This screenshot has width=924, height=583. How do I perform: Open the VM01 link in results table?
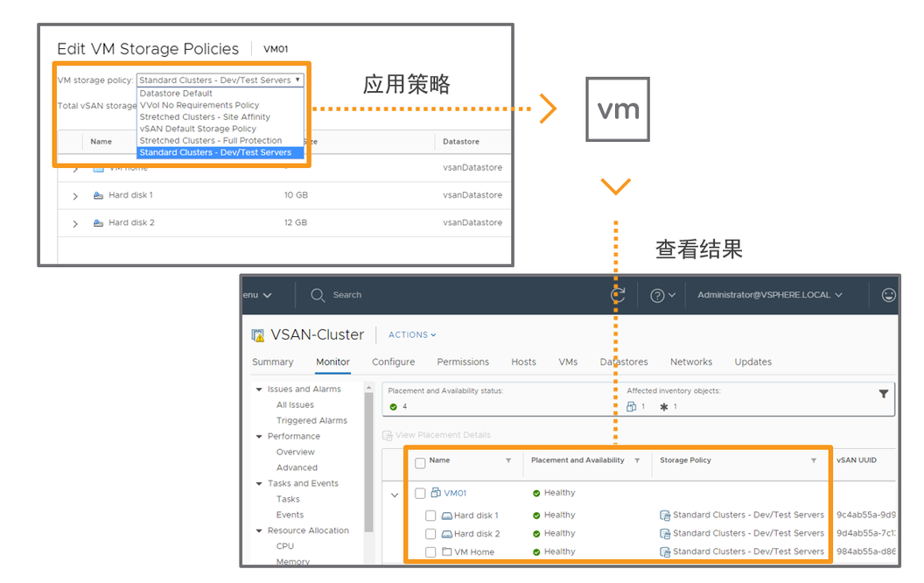pos(455,494)
